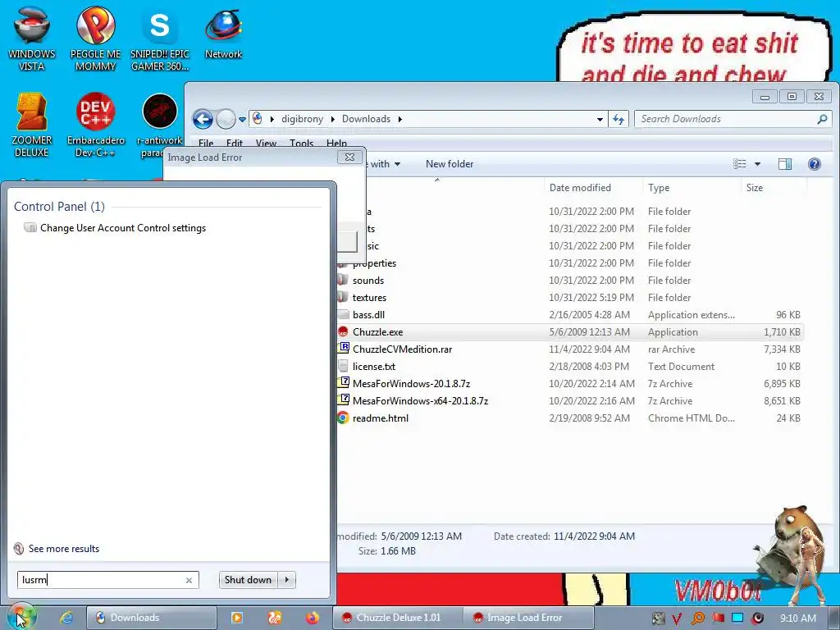
Task: Open the UC Browser taskbar icon
Action: [x=275, y=618]
